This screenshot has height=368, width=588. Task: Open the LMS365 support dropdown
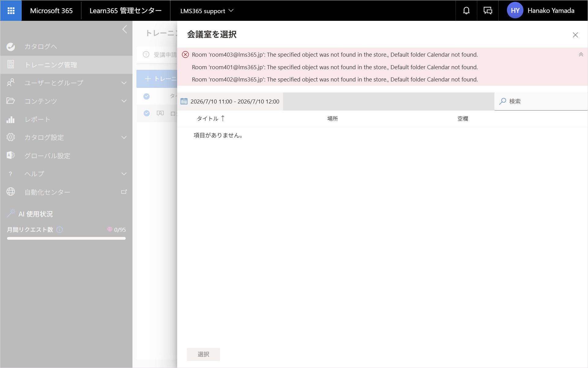(207, 11)
